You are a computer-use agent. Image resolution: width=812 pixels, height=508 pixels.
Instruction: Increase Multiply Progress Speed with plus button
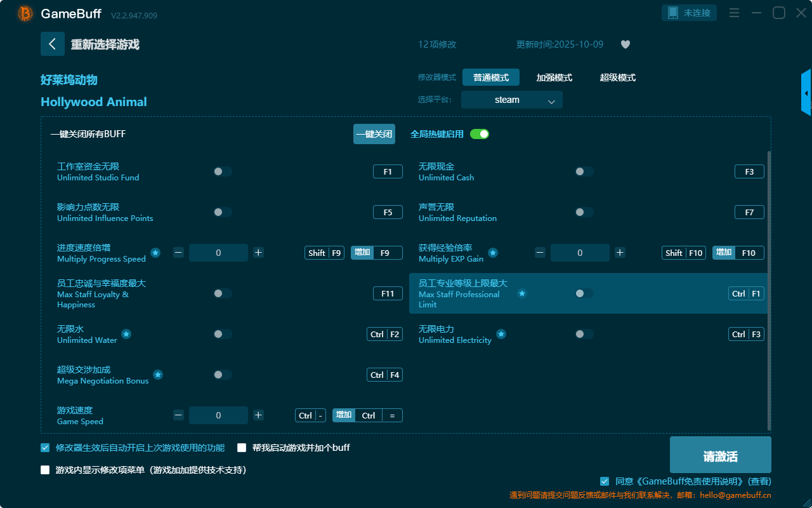pyautogui.click(x=258, y=253)
